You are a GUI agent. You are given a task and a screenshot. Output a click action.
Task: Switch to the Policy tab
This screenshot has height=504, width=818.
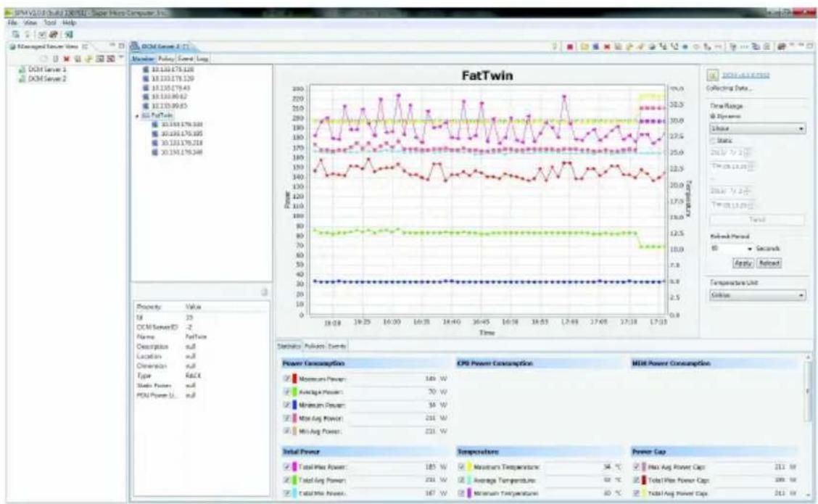[166, 59]
